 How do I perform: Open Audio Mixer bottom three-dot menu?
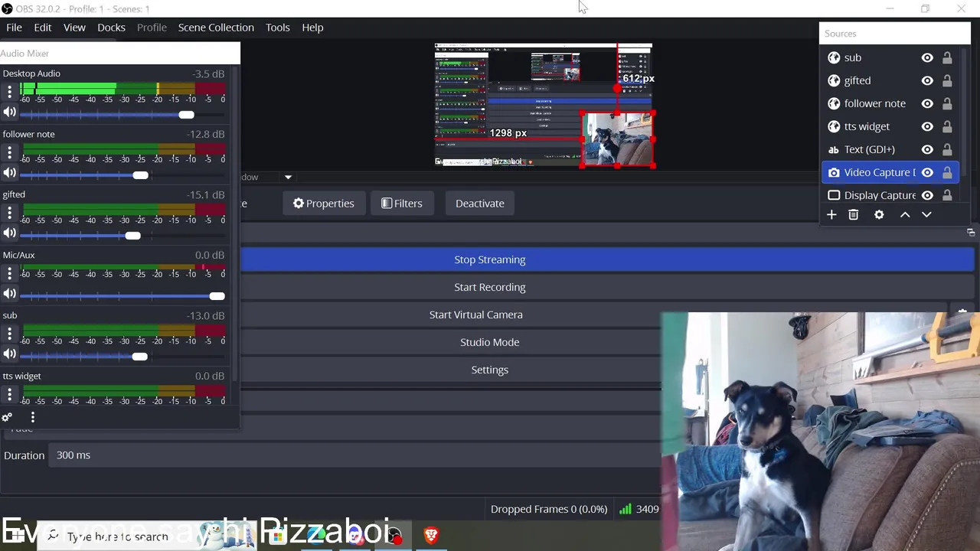tap(33, 417)
